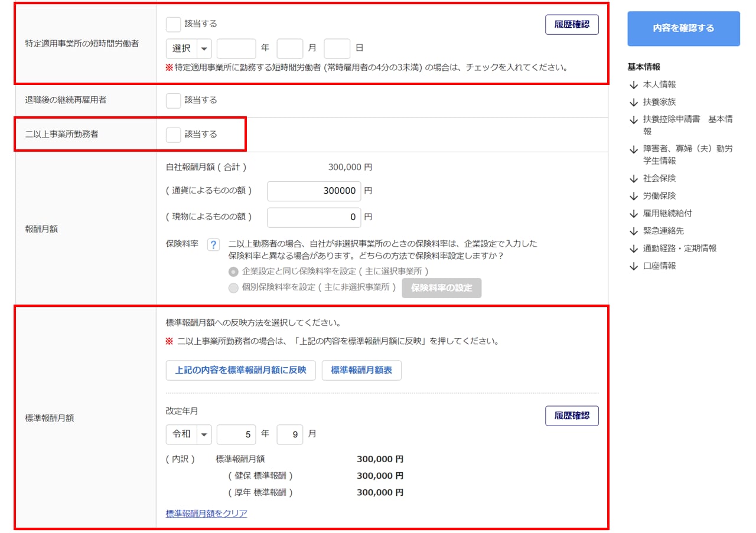Jump to 本人情報 section in sidebar

pos(660,85)
